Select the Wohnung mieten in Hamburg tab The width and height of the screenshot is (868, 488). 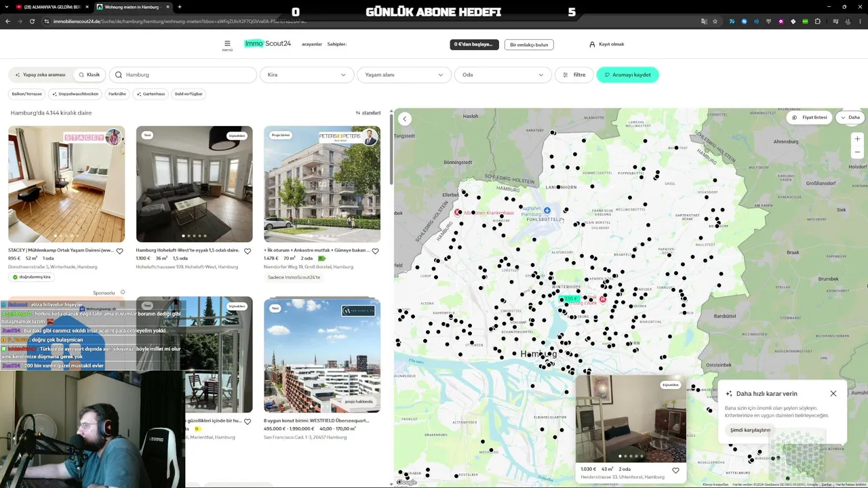tap(133, 7)
